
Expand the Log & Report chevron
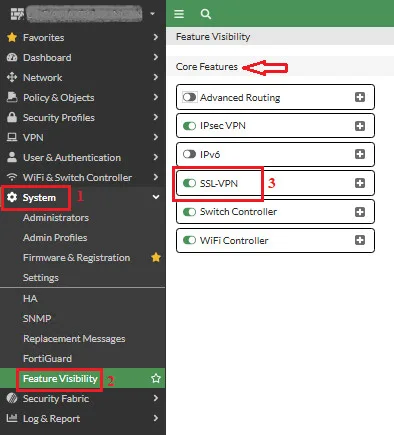coord(156,418)
